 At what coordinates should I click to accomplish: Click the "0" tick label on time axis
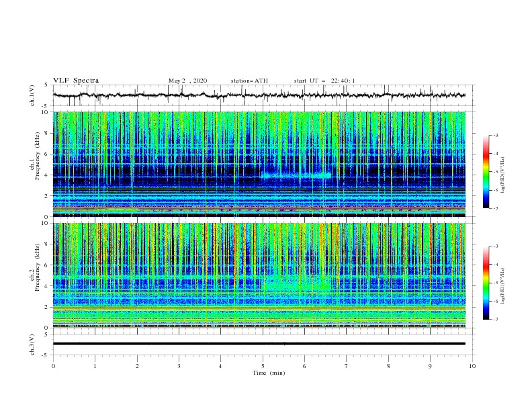pyautogui.click(x=53, y=366)
